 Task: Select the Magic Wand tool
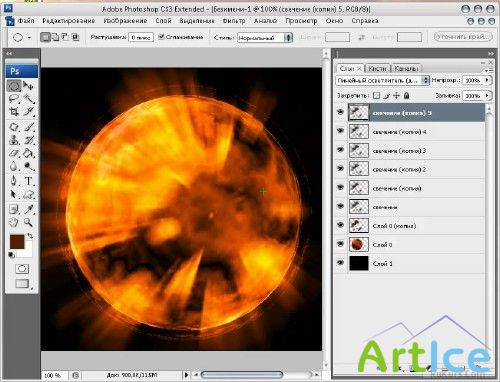point(29,99)
